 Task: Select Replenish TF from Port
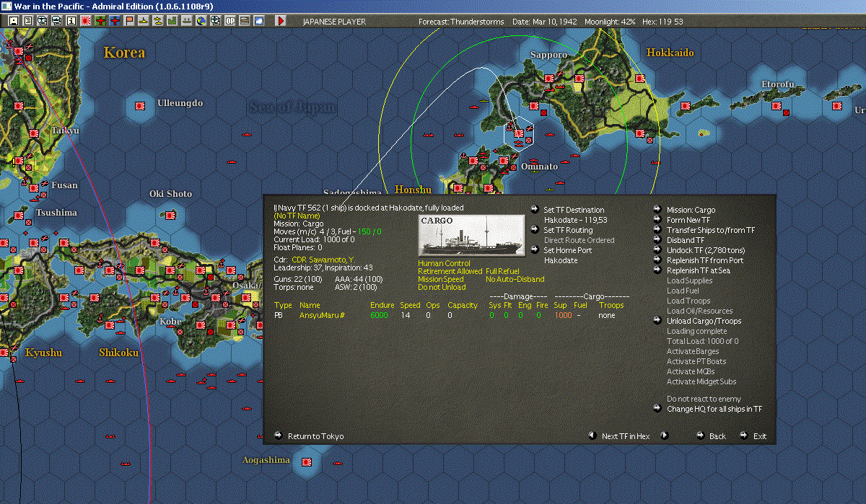[705, 260]
